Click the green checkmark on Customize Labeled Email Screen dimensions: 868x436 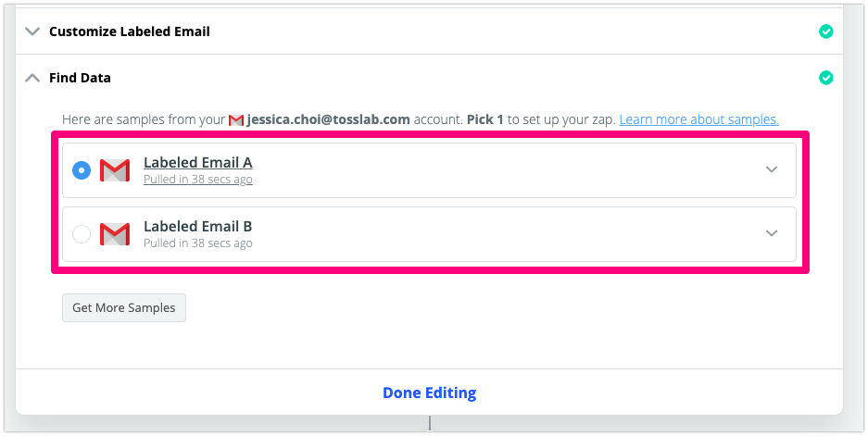coord(825,31)
